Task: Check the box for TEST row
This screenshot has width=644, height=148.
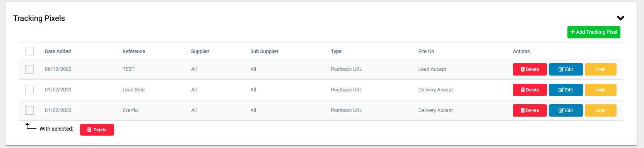Action: pyautogui.click(x=29, y=69)
